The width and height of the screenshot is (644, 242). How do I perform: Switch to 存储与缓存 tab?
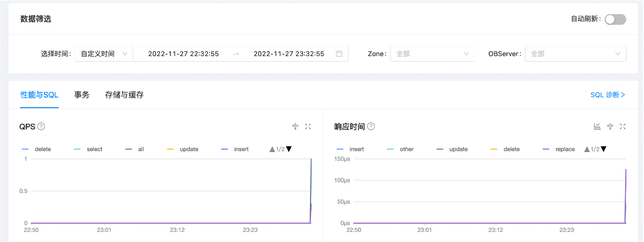pos(125,94)
